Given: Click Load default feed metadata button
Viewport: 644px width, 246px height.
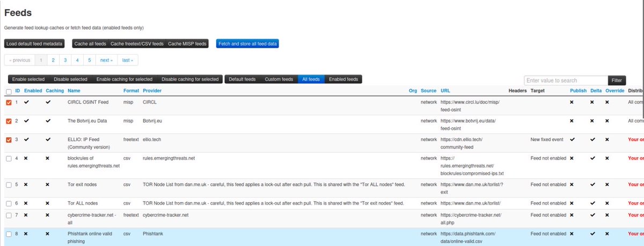Looking at the screenshot, I should 35,43.
